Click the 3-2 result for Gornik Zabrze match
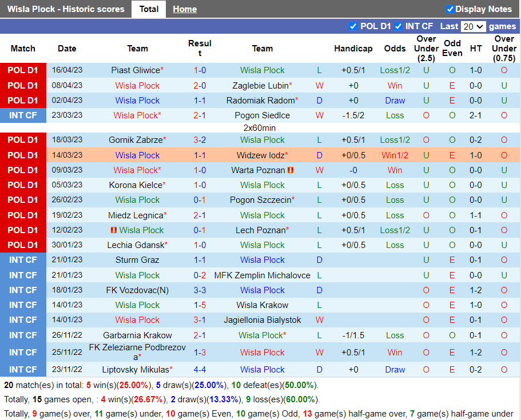The width and height of the screenshot is (521, 420). click(x=200, y=140)
